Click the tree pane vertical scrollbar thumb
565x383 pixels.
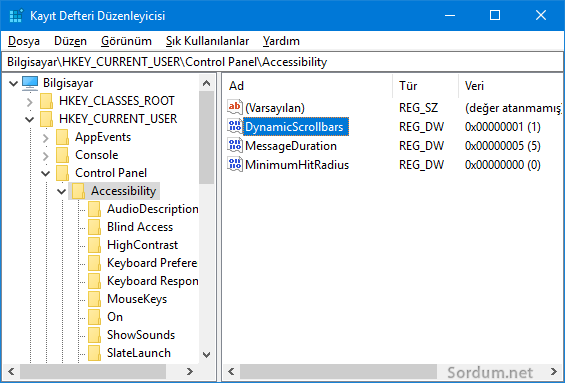click(206, 138)
